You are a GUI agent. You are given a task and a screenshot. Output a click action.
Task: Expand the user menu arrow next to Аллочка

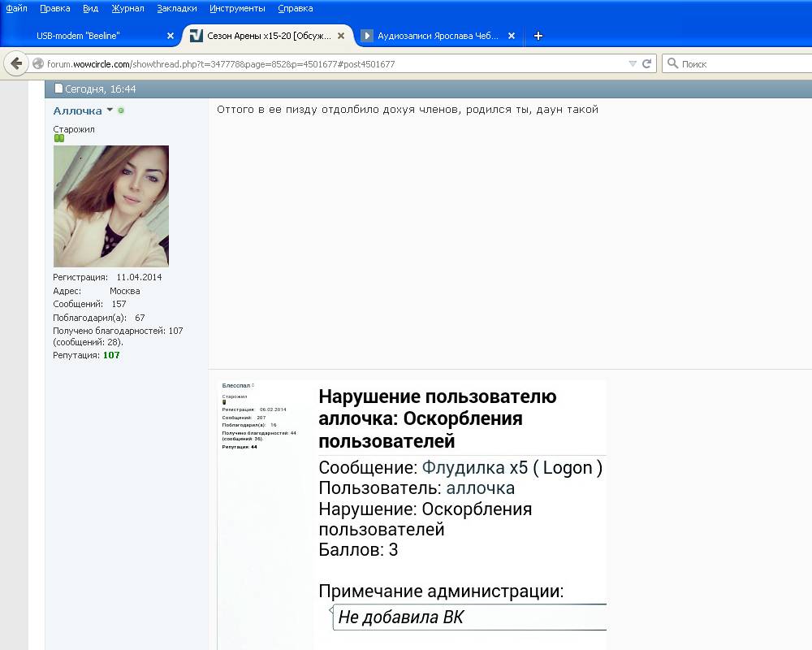pyautogui.click(x=110, y=110)
